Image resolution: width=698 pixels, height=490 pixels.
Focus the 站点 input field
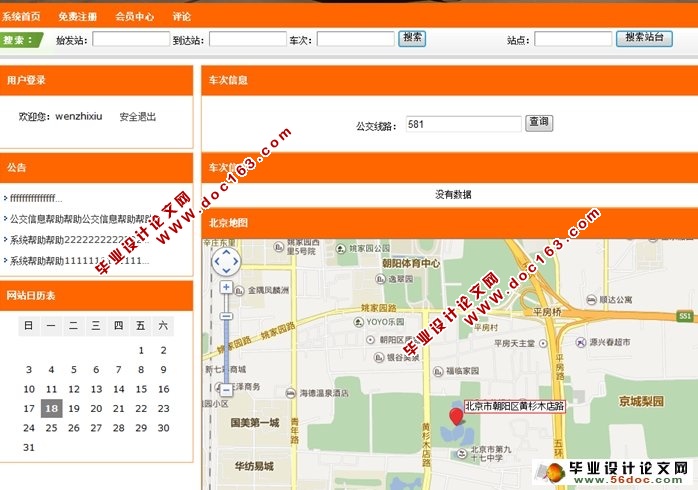[x=573, y=39]
